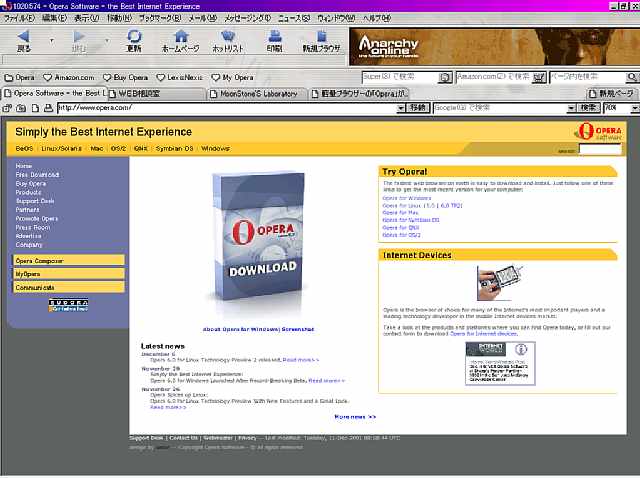The width and height of the screenshot is (640, 478).
Task: Switch to the WEB相談室 tab
Action: click(x=155, y=94)
